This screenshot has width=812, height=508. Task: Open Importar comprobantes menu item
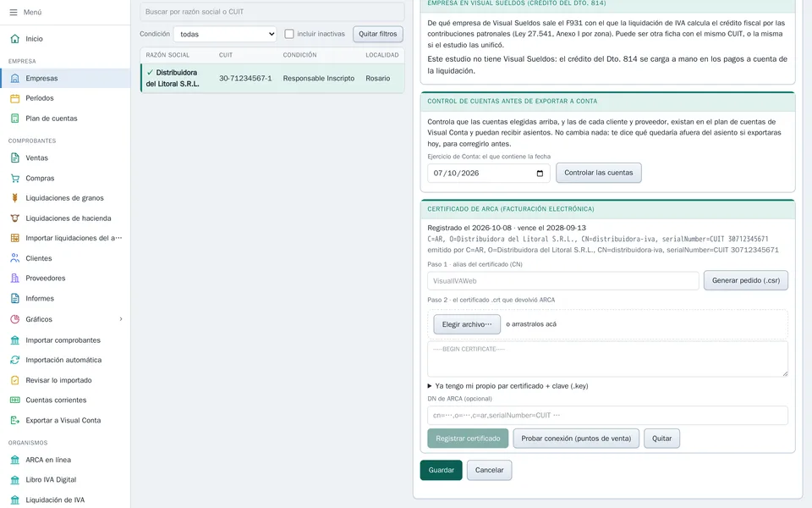point(65,340)
